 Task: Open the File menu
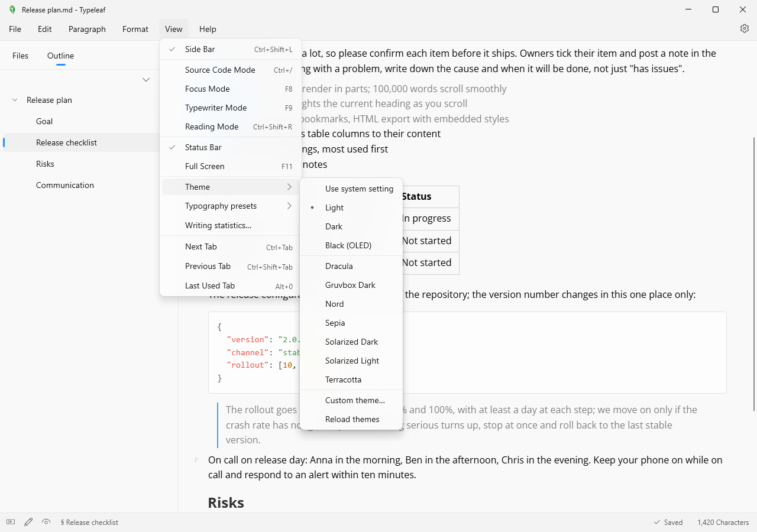pos(15,29)
